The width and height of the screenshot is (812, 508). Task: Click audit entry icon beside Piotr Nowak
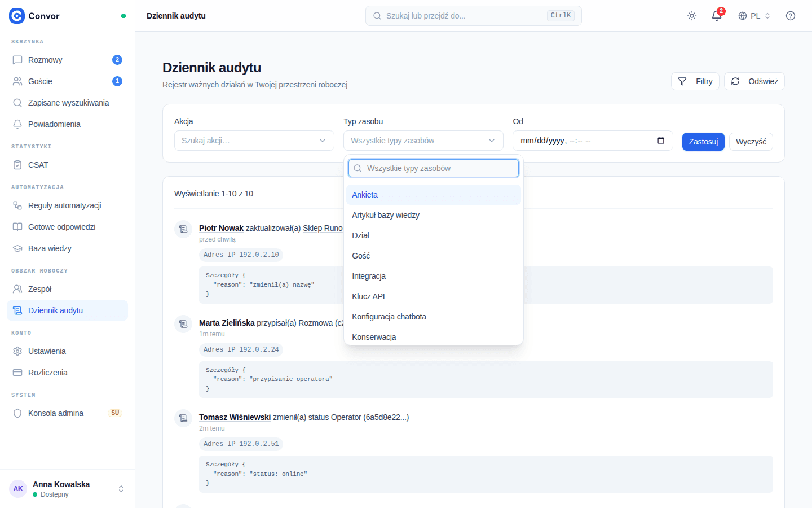tap(183, 229)
